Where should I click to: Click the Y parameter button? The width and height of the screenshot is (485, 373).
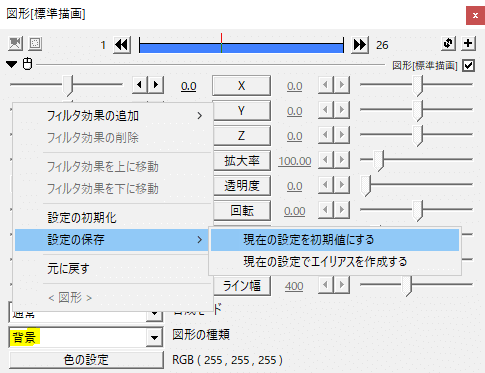(x=241, y=111)
